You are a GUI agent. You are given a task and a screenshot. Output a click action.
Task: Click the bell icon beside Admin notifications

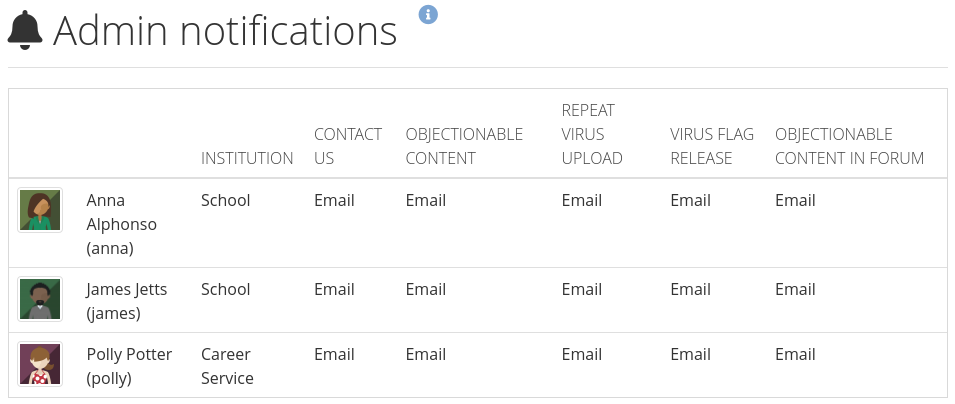(x=25, y=31)
